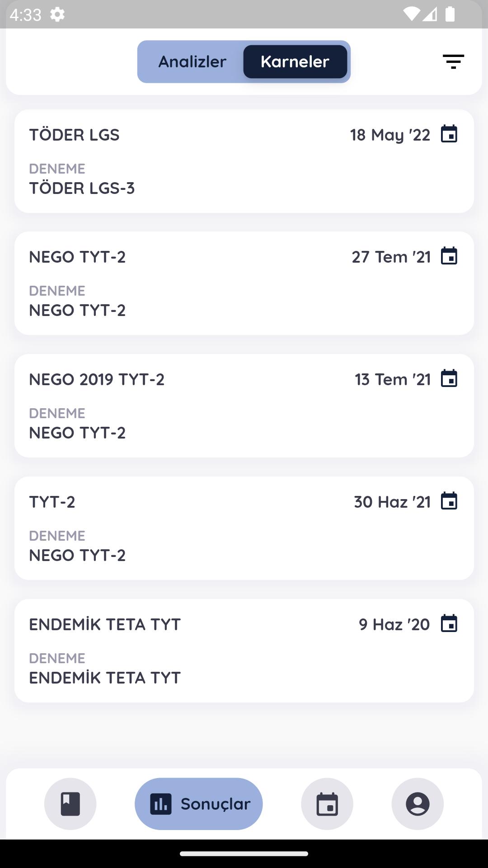Viewport: 488px width, 868px height.
Task: Tap the TÖDER LGS-3 exam name
Action: (82, 188)
